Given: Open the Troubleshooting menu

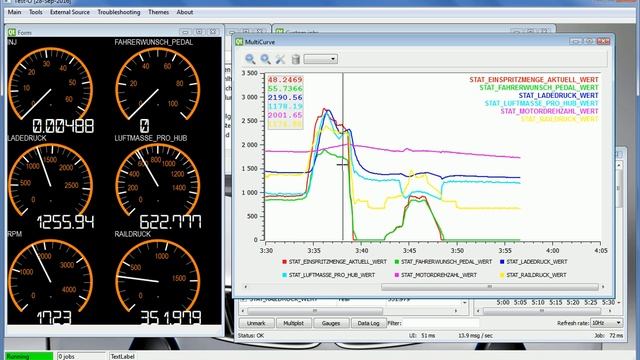Looking at the screenshot, I should point(119,12).
